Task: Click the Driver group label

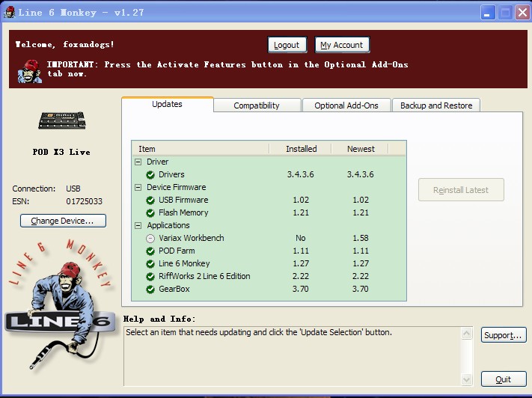Action: click(157, 162)
